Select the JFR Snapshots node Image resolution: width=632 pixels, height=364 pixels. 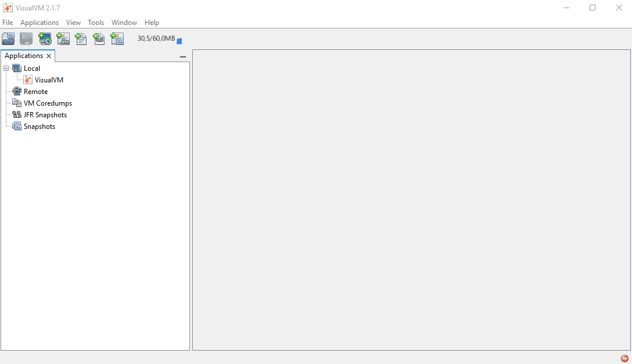pyautogui.click(x=45, y=115)
